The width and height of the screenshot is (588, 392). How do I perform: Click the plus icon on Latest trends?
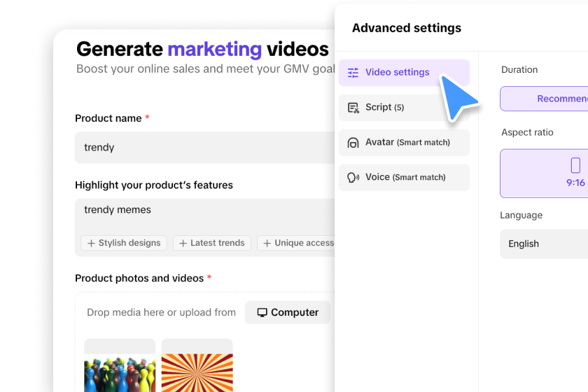pos(183,243)
